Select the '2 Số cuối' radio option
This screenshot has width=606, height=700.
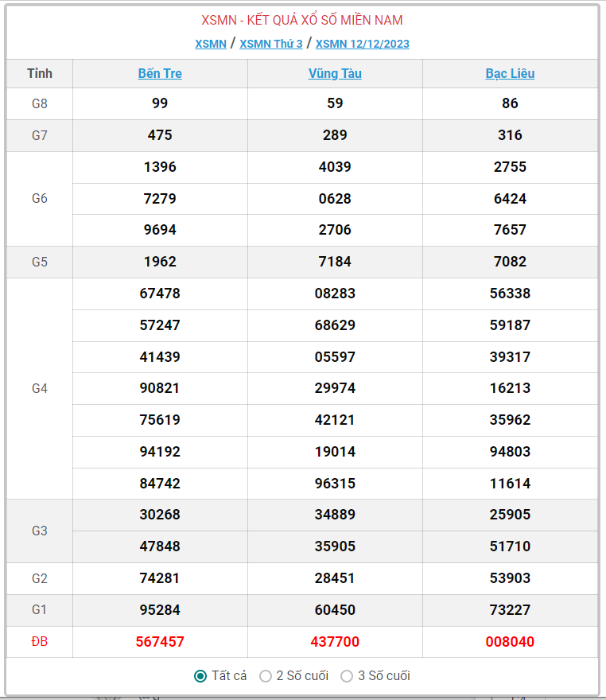point(266,676)
